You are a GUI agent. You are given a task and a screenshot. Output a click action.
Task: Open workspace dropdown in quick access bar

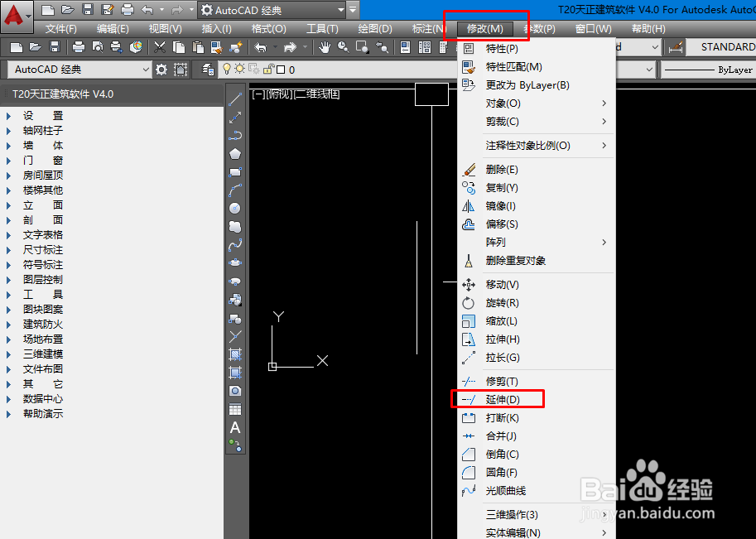pos(272,10)
